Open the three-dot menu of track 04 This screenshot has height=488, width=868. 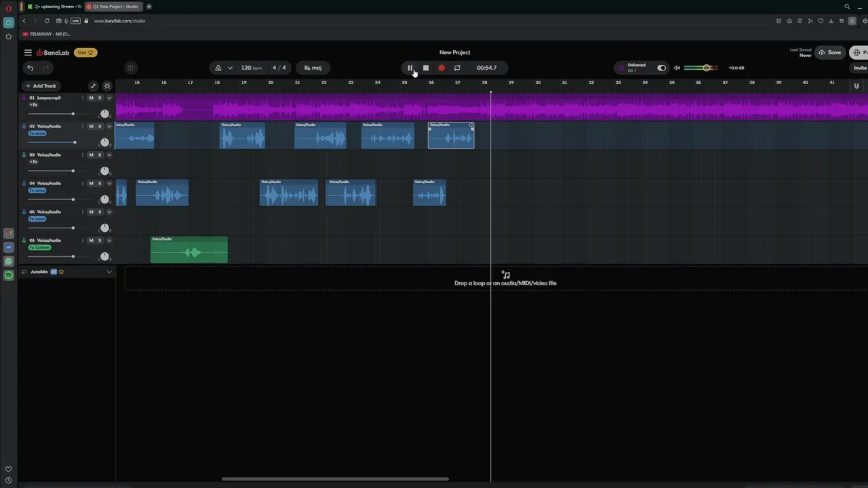click(83, 183)
